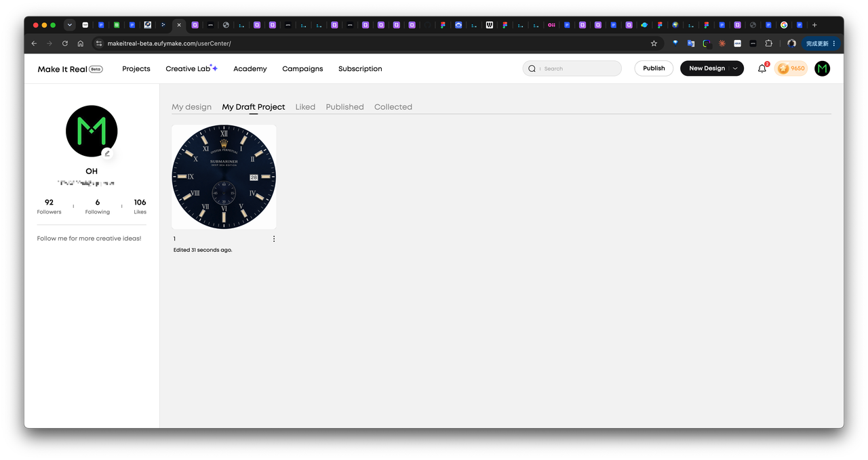Viewport: 868px width, 460px height.
Task: Open a new browser tab with plus
Action: point(814,25)
